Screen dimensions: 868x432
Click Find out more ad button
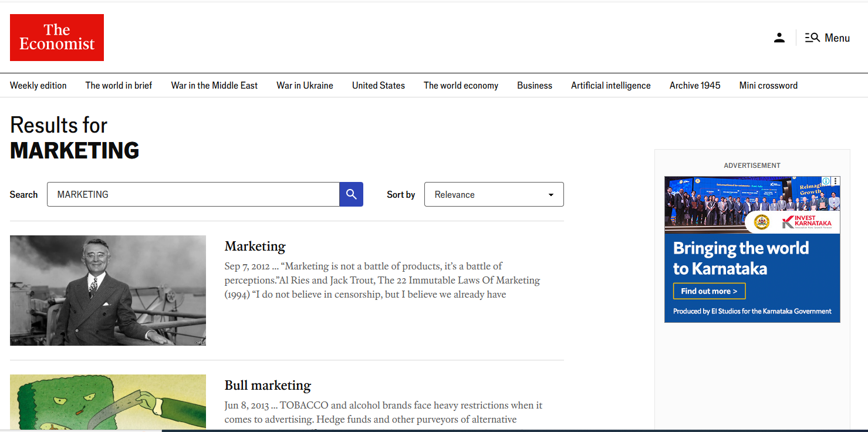click(x=709, y=291)
